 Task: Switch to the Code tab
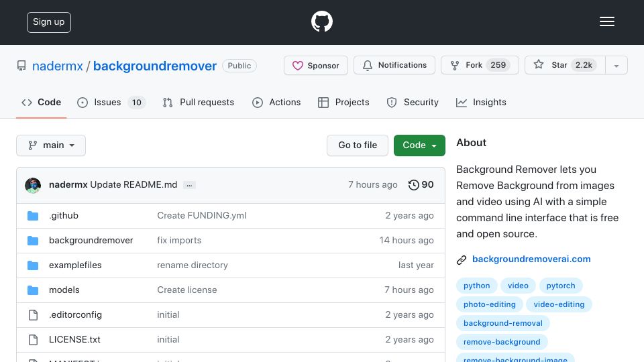41,102
